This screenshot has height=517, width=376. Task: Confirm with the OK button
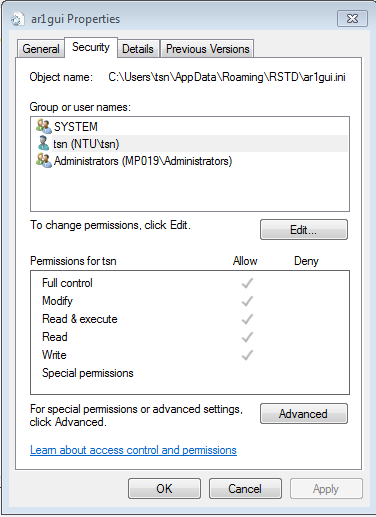point(164,489)
